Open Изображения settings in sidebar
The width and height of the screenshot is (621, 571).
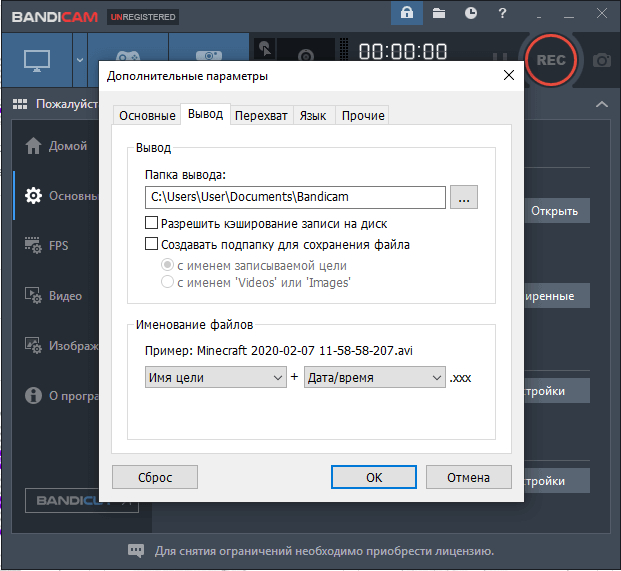click(x=61, y=346)
